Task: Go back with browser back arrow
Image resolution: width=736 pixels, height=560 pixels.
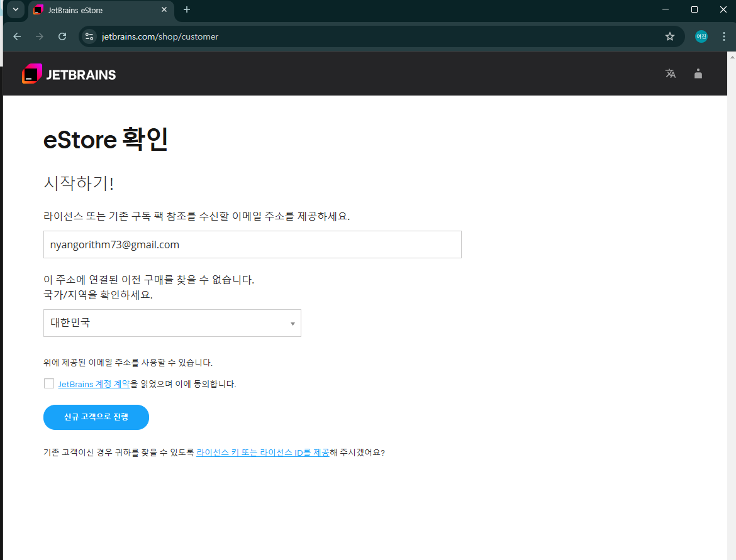Action: [18, 36]
